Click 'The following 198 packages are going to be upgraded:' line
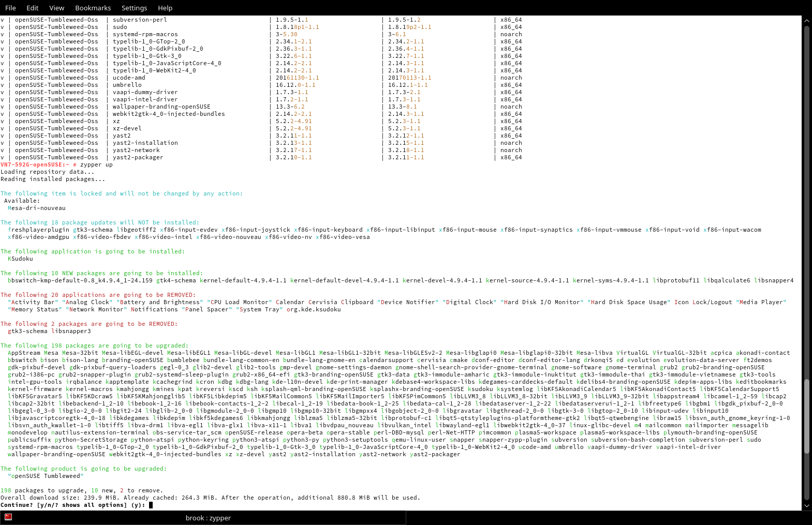The image size is (812, 525). [x=95, y=346]
